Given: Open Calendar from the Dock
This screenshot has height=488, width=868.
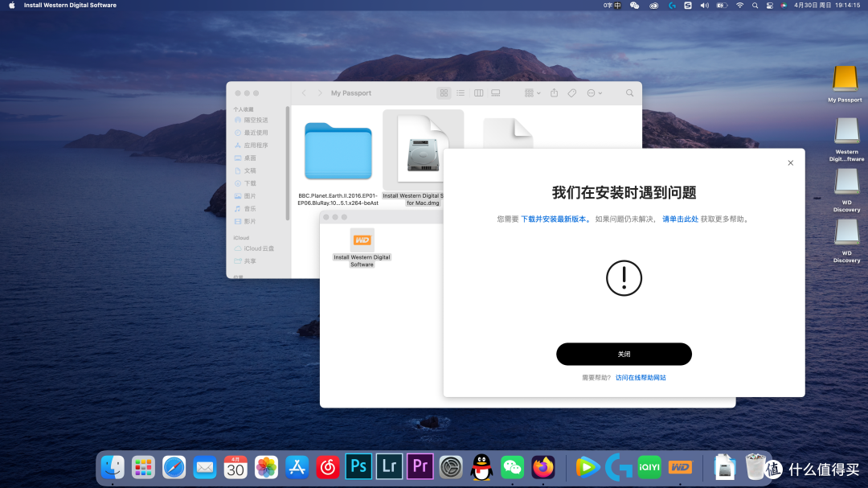Looking at the screenshot, I should [235, 468].
